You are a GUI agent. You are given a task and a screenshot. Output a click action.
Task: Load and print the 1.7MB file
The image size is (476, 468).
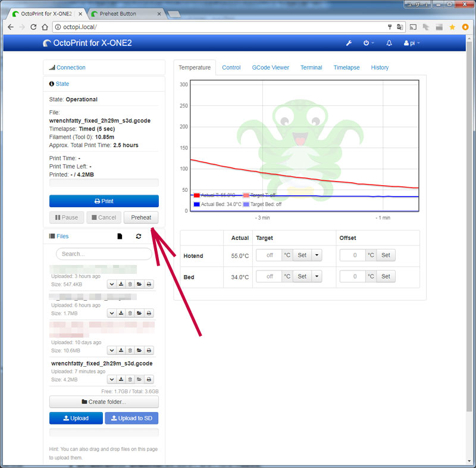pos(149,313)
